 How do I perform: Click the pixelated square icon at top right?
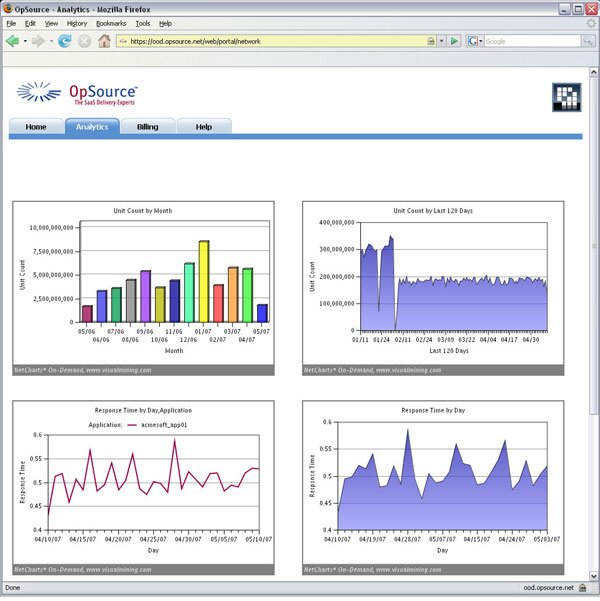(x=567, y=98)
